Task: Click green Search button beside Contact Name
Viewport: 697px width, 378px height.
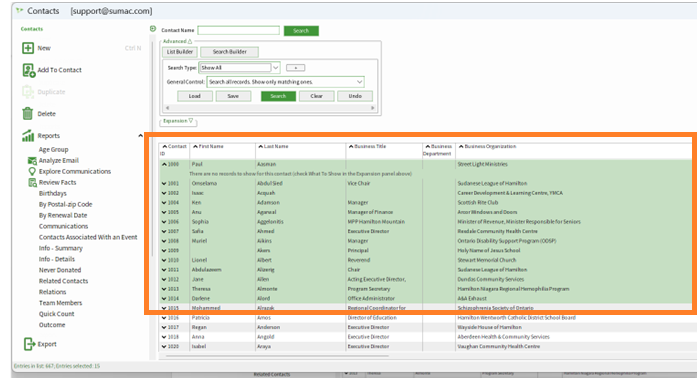Action: (301, 31)
